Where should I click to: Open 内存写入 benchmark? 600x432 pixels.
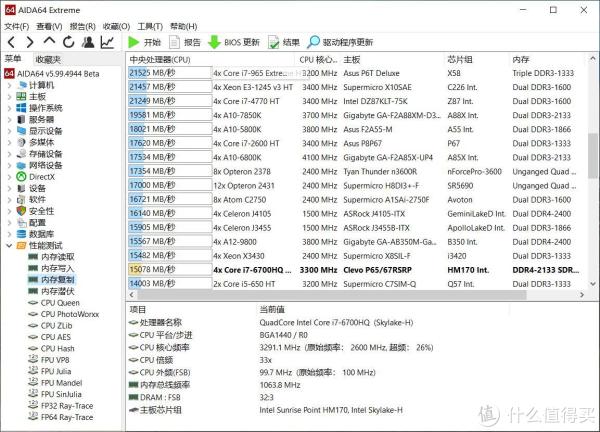coord(51,268)
